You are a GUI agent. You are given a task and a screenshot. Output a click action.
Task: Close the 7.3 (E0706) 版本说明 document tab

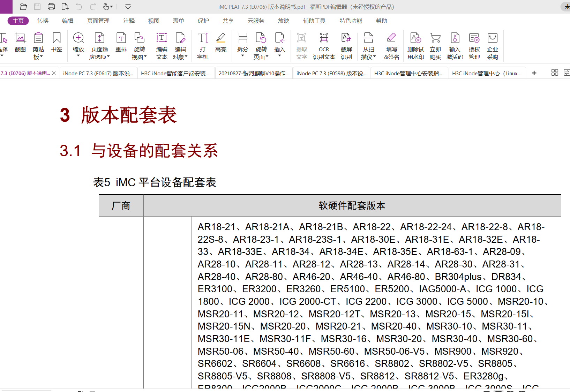coord(54,73)
